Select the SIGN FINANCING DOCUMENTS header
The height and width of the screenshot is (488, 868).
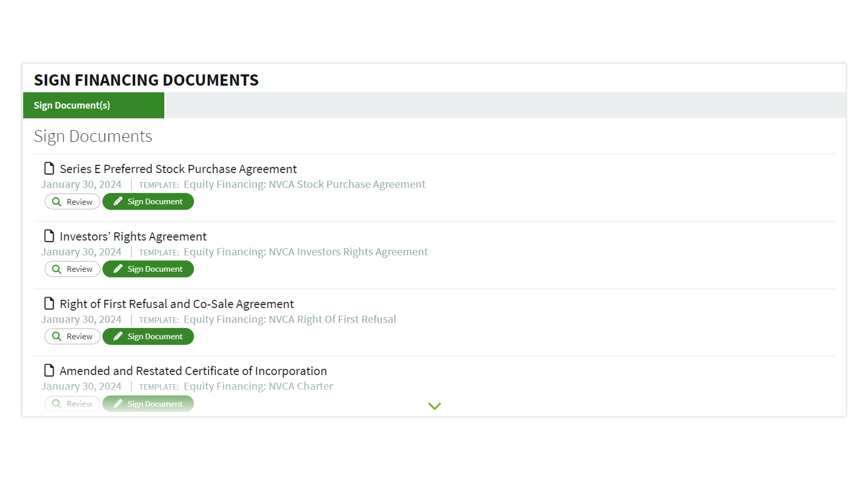[x=146, y=80]
